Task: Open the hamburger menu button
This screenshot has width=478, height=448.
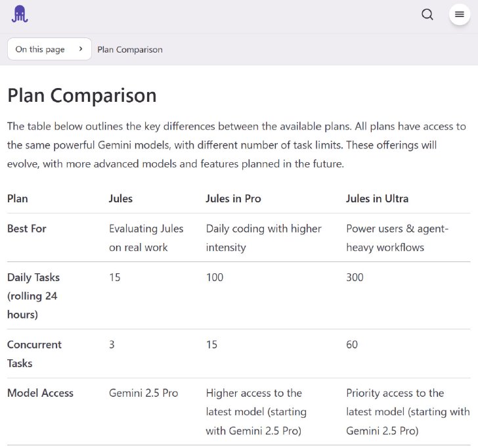Action: (x=460, y=14)
